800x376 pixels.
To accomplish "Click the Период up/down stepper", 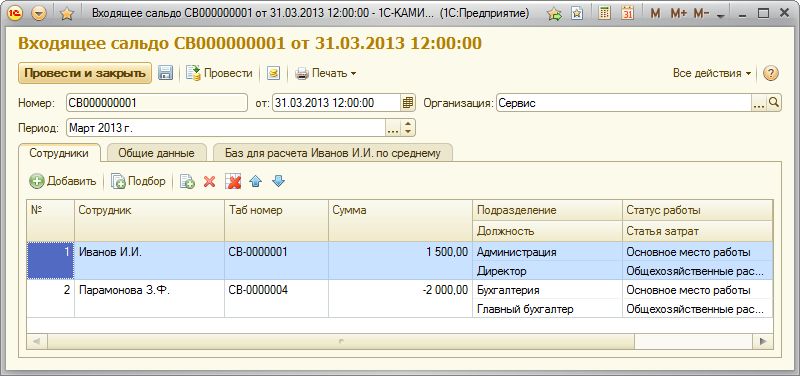I will 407,128.
